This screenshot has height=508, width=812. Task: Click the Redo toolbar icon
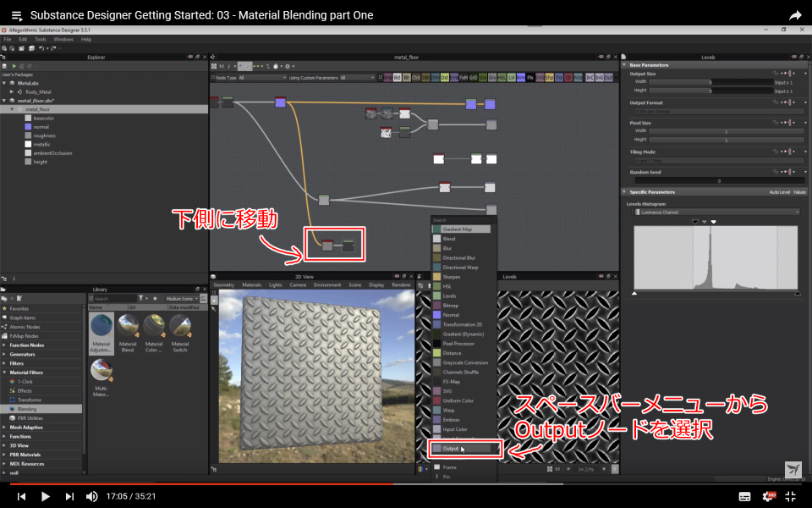[x=52, y=48]
